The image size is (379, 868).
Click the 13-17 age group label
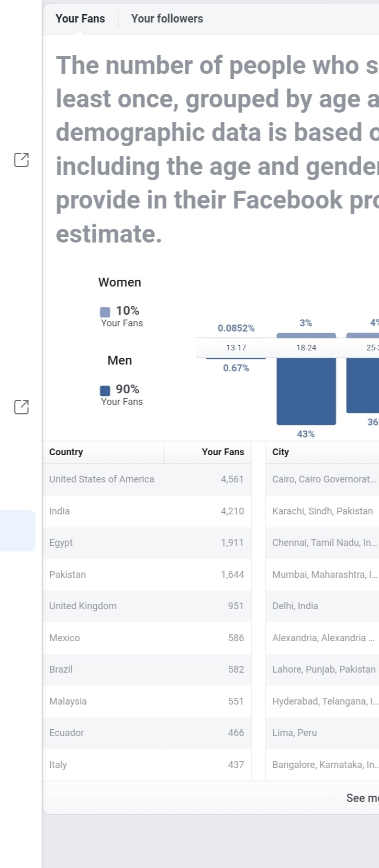click(236, 348)
